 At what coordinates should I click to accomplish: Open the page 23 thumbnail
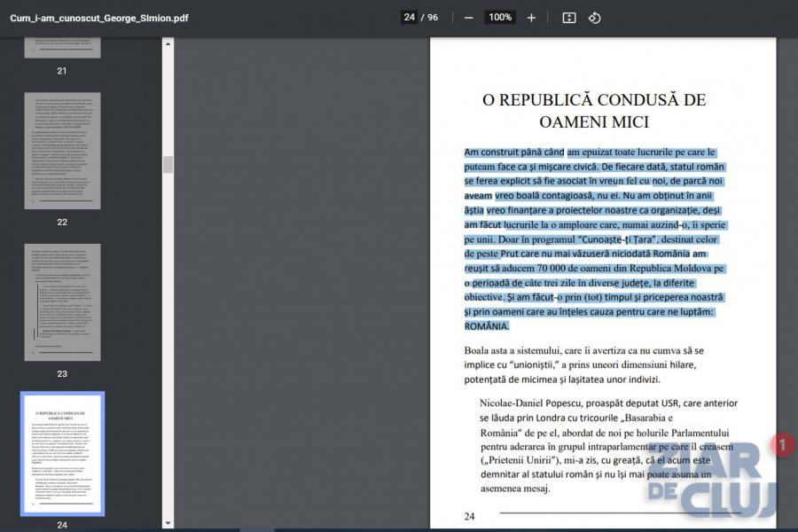pyautogui.click(x=62, y=302)
